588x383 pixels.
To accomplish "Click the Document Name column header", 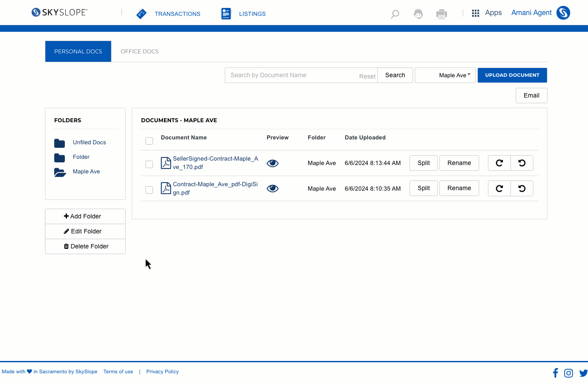I will tap(184, 138).
